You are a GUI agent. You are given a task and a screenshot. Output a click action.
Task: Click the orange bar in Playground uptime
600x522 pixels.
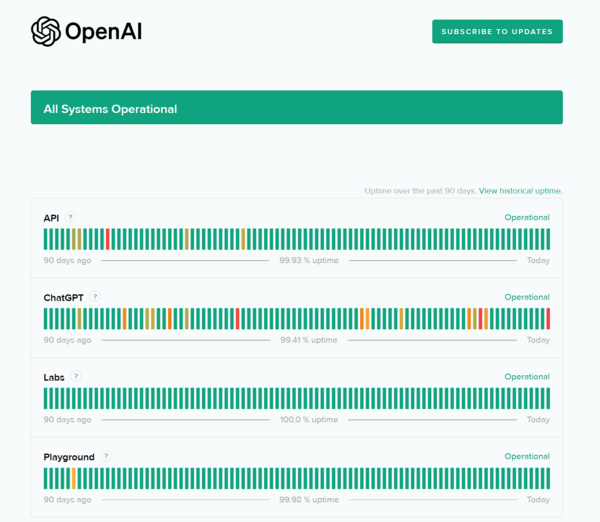tap(74, 479)
